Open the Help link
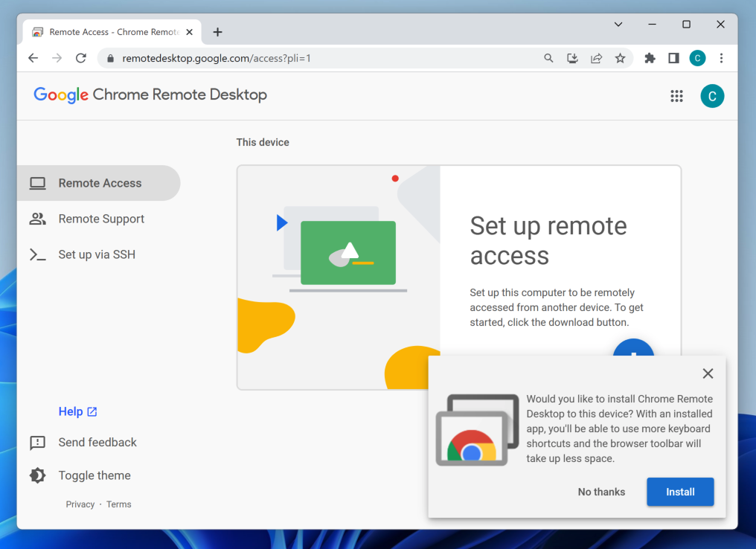Screen dimensions: 756x549 coord(77,411)
